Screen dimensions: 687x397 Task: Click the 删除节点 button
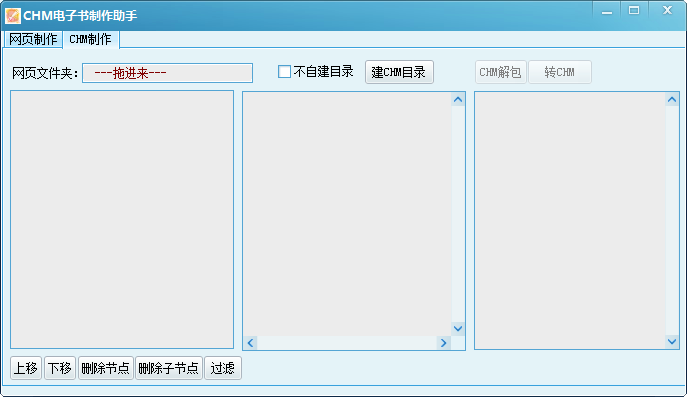coord(106,368)
